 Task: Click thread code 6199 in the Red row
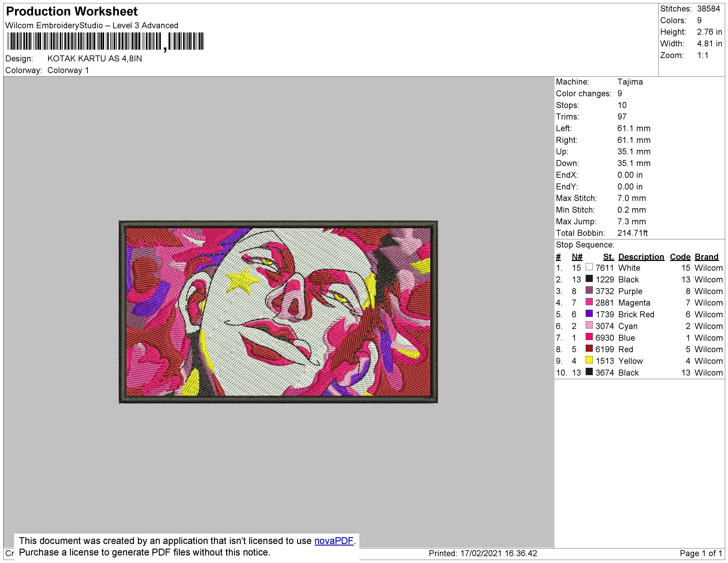coord(605,350)
